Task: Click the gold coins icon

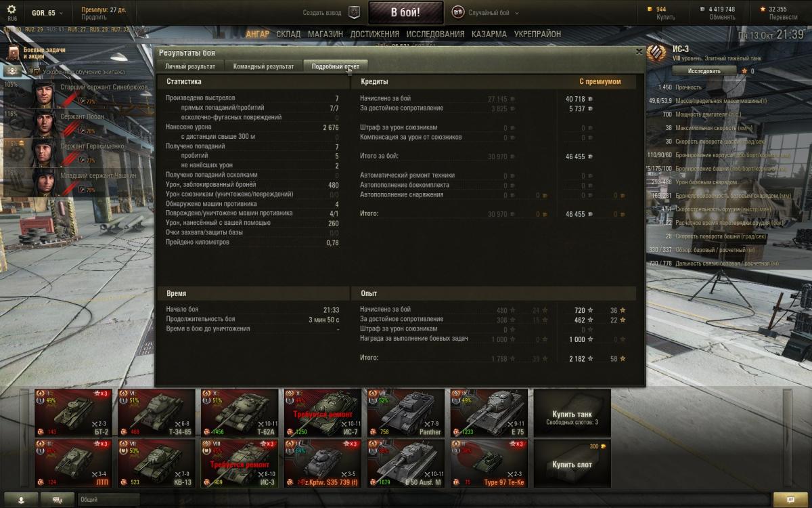Action: click(x=651, y=9)
